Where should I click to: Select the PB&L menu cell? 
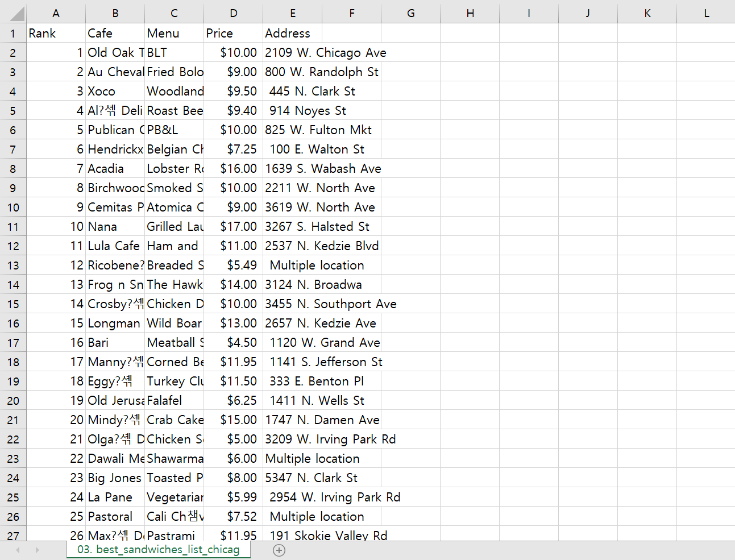point(174,130)
